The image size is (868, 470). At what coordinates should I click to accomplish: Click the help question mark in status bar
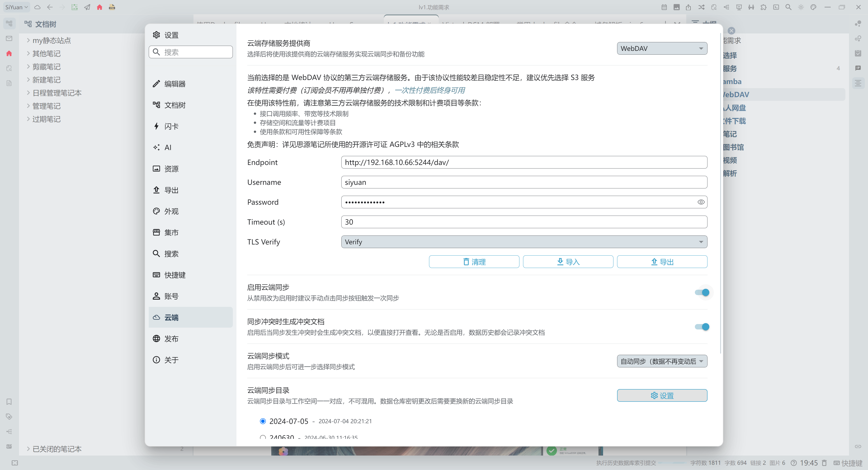click(x=794, y=463)
